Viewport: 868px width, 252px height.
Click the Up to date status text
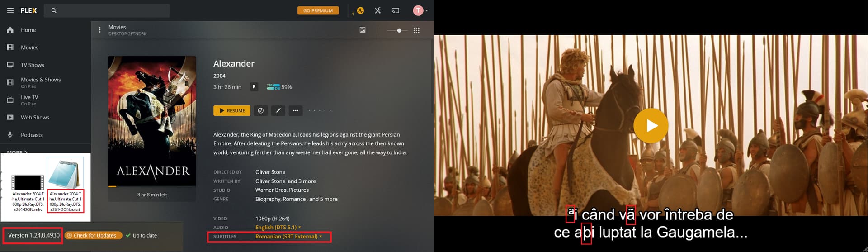click(x=145, y=236)
